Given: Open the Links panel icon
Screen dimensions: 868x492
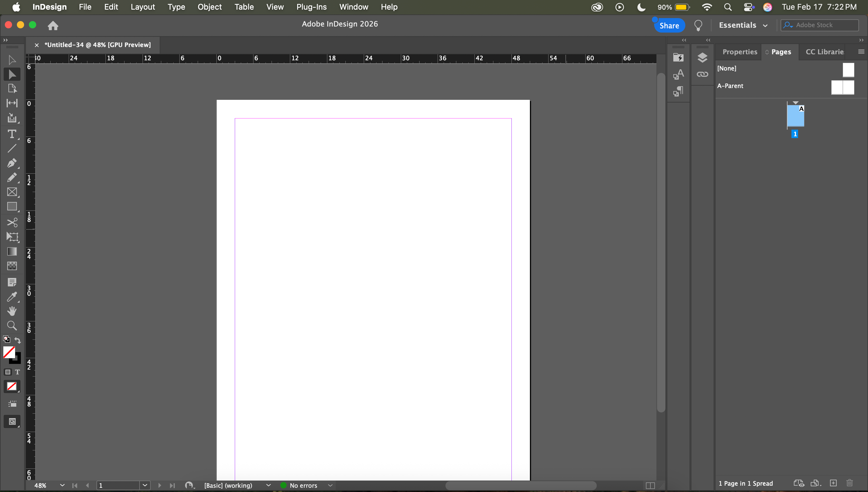Looking at the screenshot, I should coord(702,74).
